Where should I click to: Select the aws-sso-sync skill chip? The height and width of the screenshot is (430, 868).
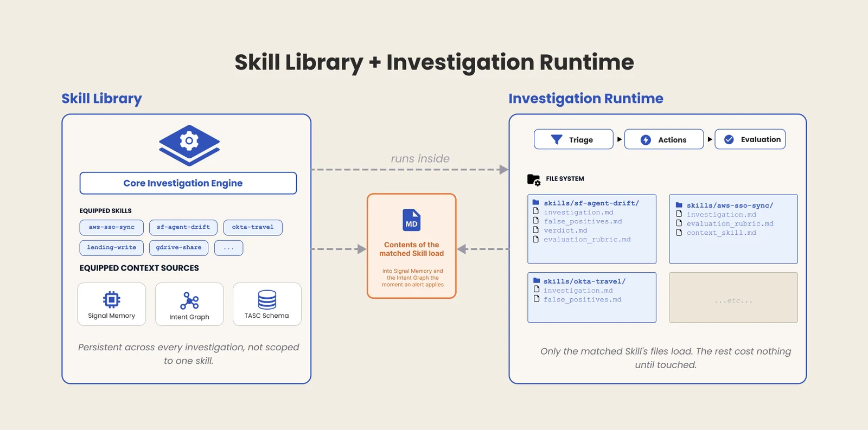click(112, 227)
